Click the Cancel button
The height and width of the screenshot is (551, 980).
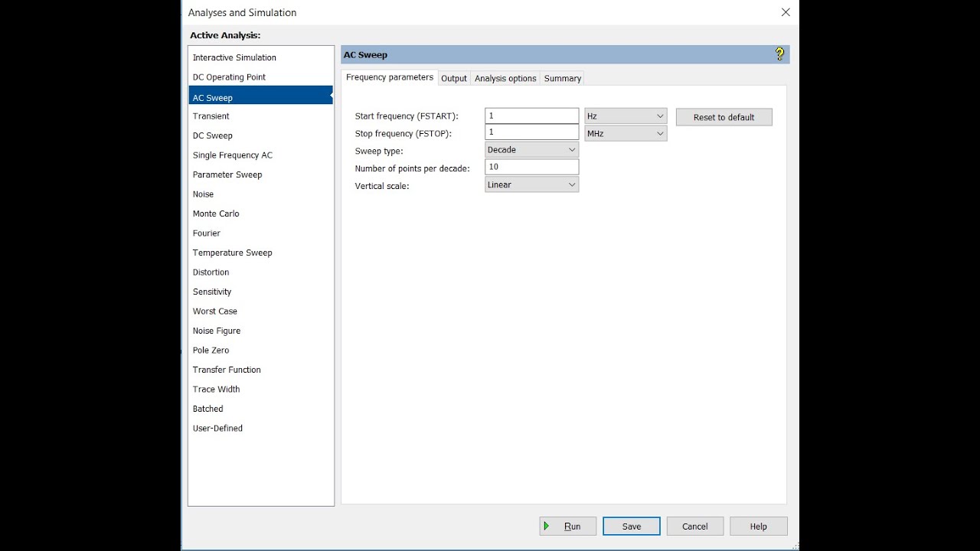(x=695, y=527)
